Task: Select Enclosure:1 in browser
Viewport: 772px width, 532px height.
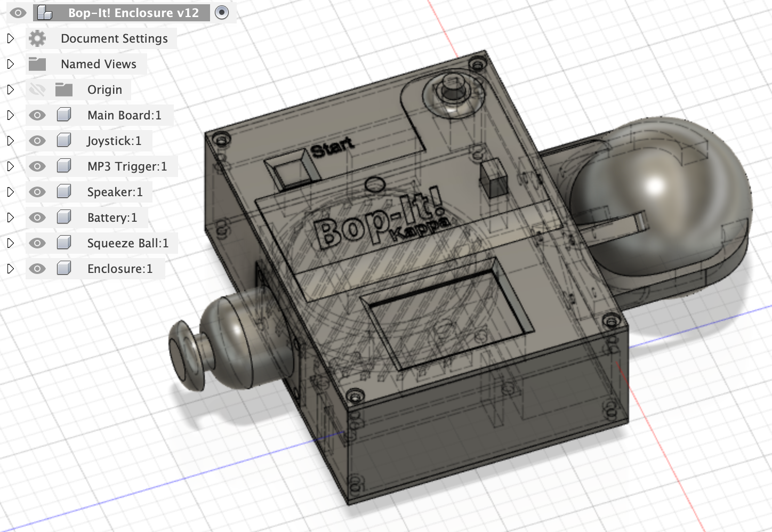Action: pos(120,269)
